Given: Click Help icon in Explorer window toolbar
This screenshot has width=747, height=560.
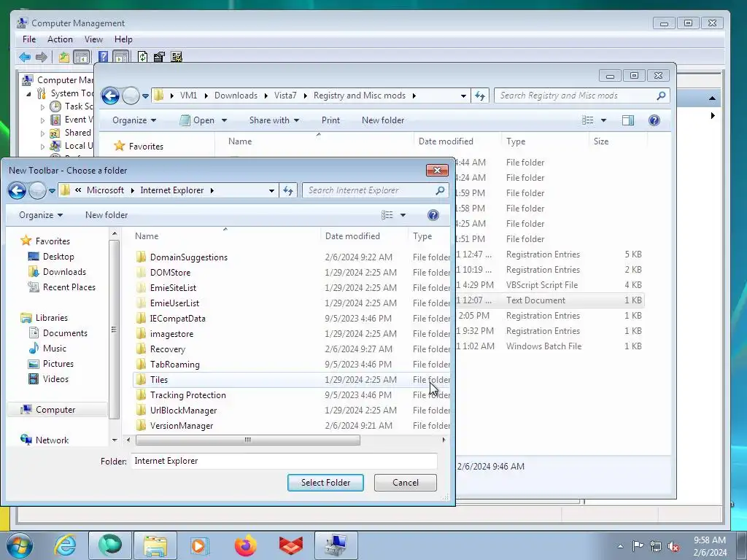Looking at the screenshot, I should coord(654,120).
